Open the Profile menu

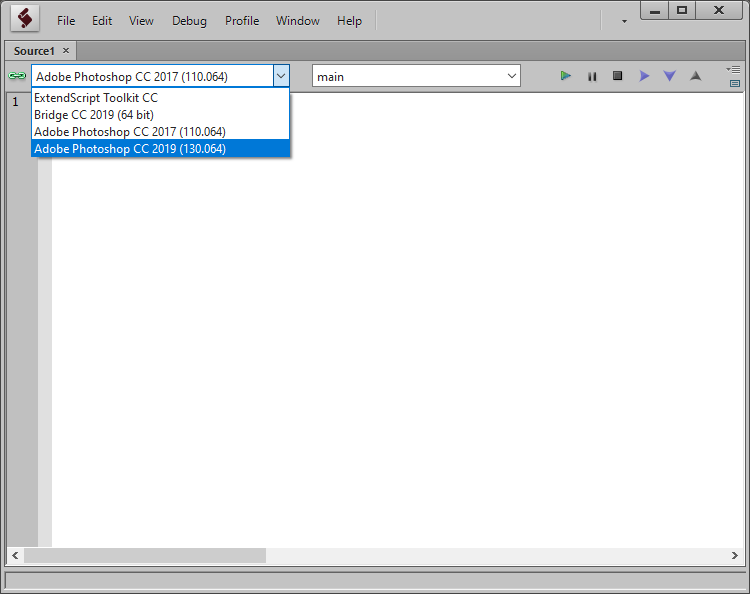coord(242,21)
